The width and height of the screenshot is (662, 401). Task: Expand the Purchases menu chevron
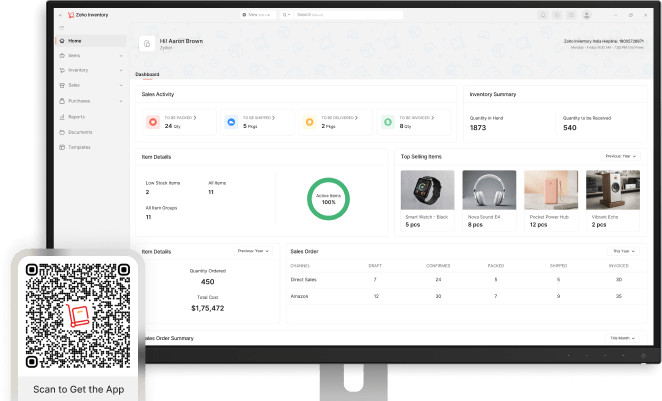(x=121, y=101)
